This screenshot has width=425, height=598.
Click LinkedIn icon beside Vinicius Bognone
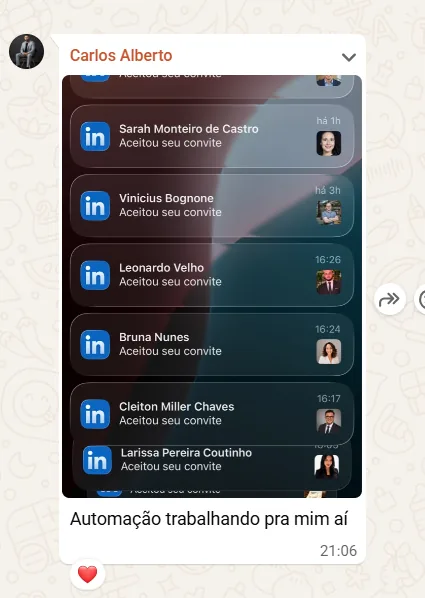click(x=95, y=206)
